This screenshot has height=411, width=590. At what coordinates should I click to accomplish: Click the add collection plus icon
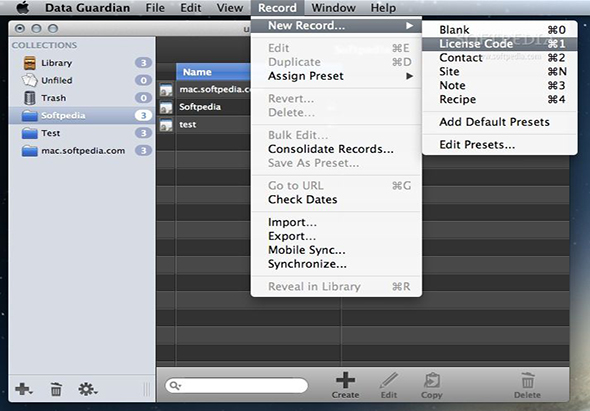pyautogui.click(x=23, y=389)
